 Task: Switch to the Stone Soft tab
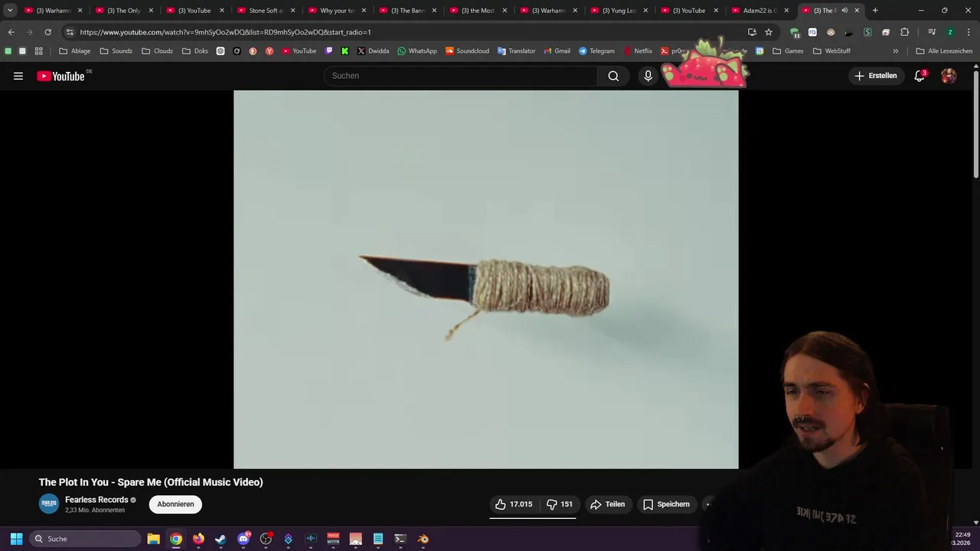point(266,11)
